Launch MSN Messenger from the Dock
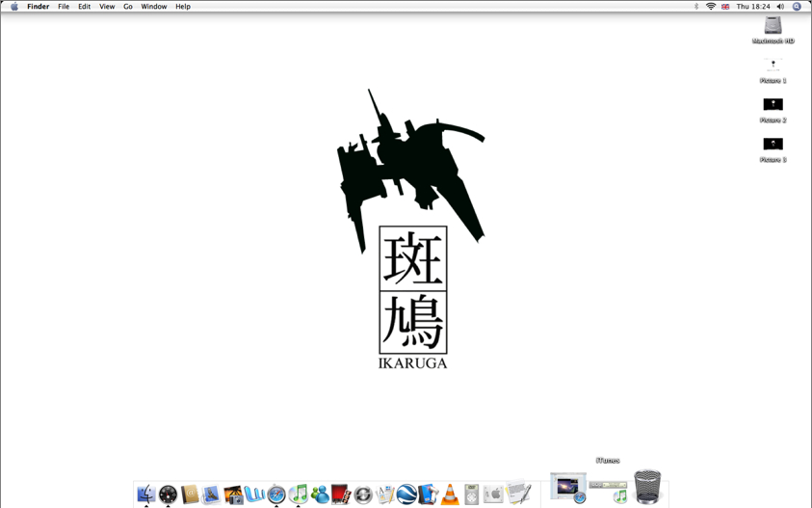The height and width of the screenshot is (508, 812). point(320,495)
